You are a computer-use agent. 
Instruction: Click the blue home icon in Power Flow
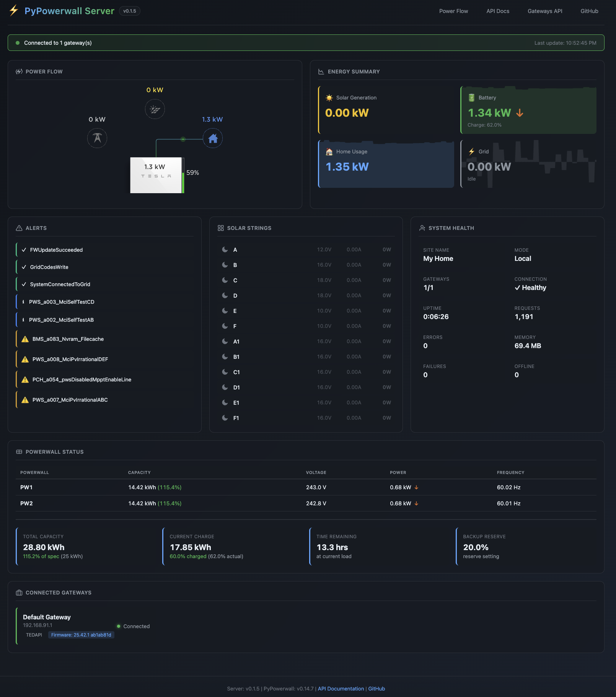coord(213,138)
